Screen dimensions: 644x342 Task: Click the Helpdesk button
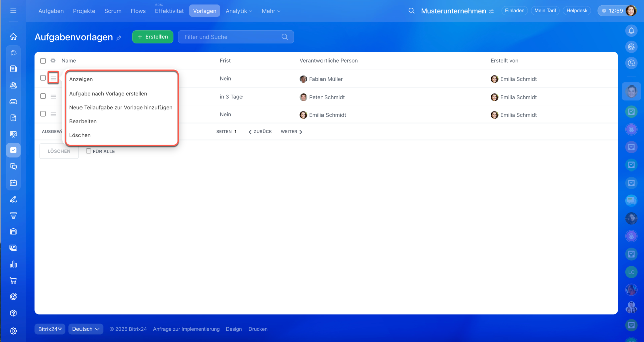pyautogui.click(x=577, y=10)
